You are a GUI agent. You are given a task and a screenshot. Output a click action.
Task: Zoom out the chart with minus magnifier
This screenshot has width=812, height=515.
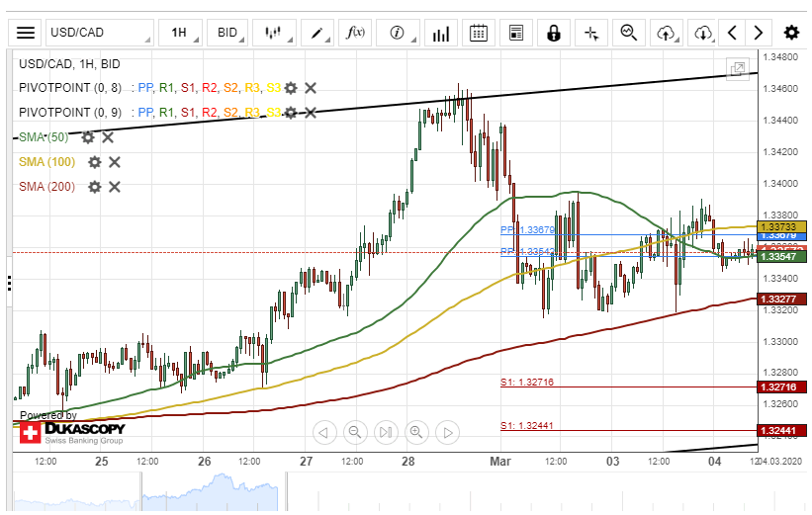[355, 432]
